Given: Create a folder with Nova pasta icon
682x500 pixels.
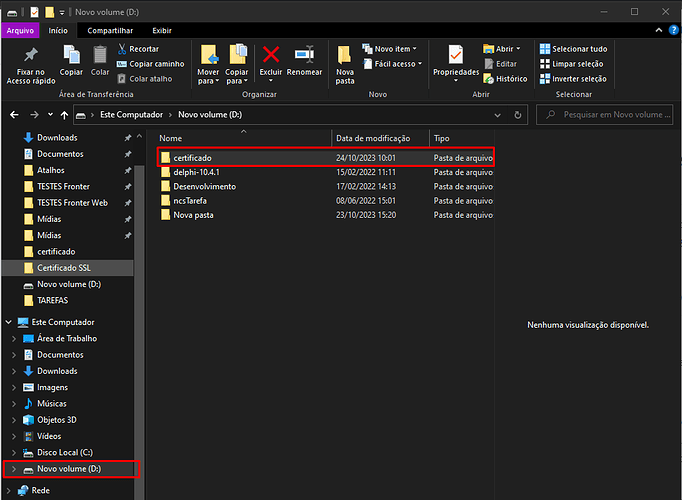Looking at the screenshot, I should tap(344, 55).
